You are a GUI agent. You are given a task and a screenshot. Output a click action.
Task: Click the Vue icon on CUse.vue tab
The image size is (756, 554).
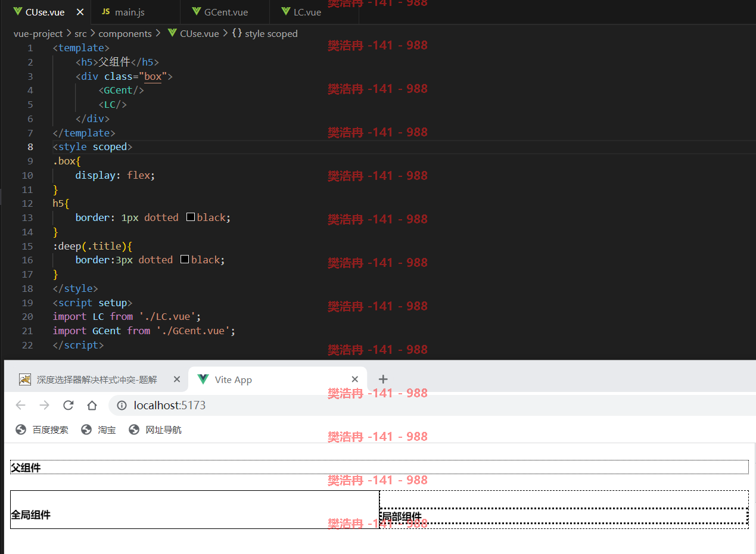point(18,12)
